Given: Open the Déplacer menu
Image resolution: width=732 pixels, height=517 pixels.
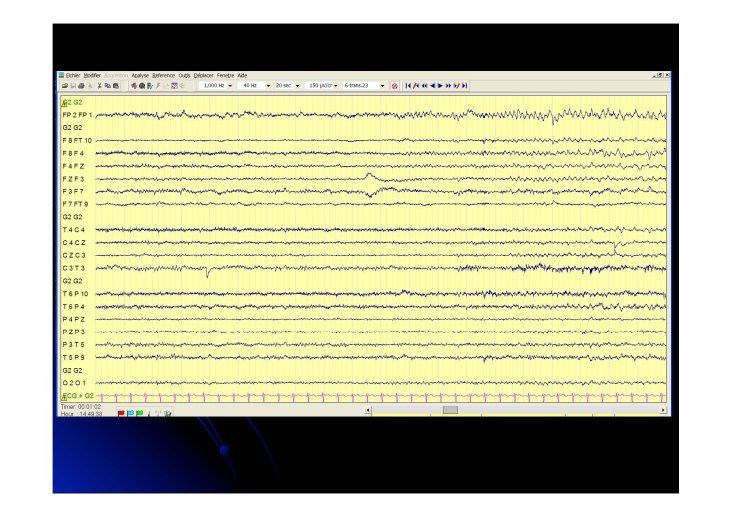Looking at the screenshot, I should click(x=204, y=75).
